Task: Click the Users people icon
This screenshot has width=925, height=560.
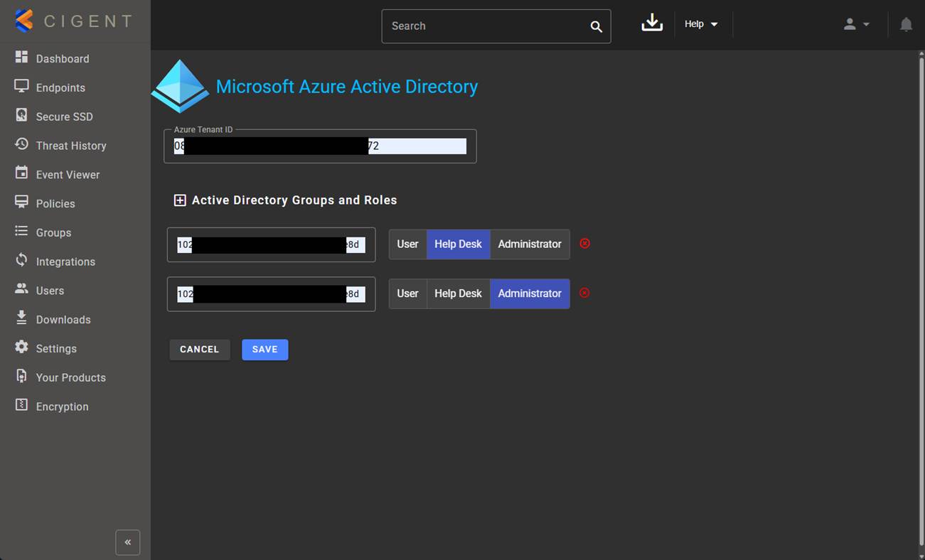Action: (21, 289)
